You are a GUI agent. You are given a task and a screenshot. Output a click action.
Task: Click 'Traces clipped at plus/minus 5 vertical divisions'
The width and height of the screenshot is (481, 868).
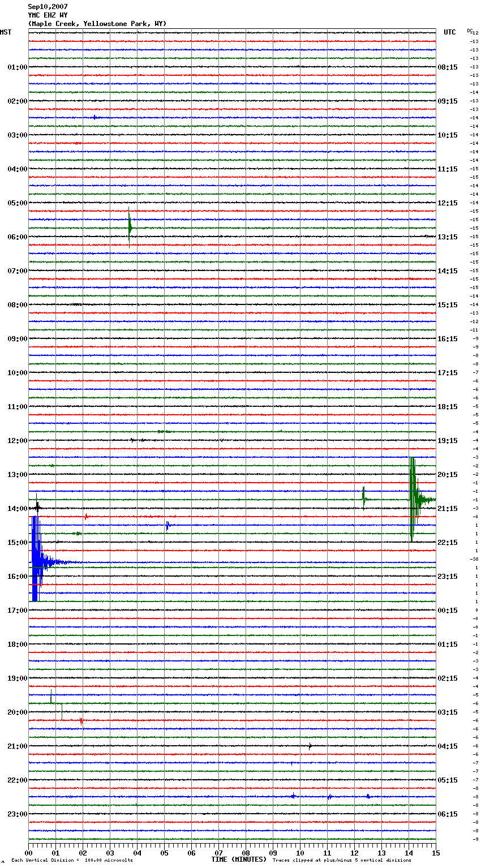(342, 861)
